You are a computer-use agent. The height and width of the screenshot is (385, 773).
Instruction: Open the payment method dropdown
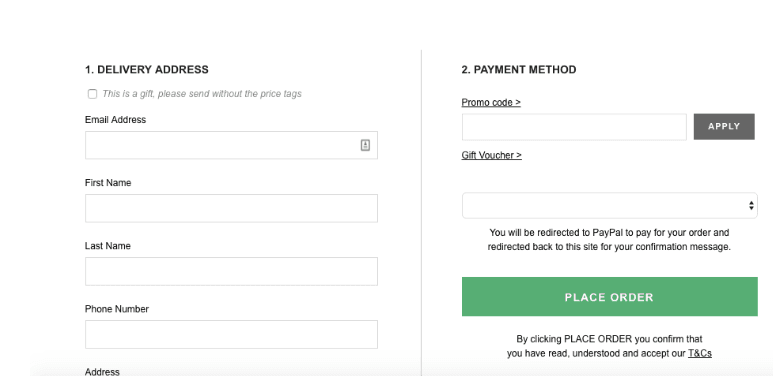(x=609, y=206)
